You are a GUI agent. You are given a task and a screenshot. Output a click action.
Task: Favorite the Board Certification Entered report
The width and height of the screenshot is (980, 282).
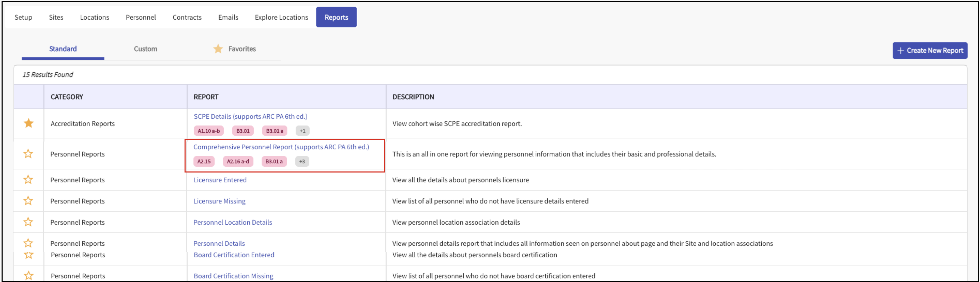[x=28, y=255]
